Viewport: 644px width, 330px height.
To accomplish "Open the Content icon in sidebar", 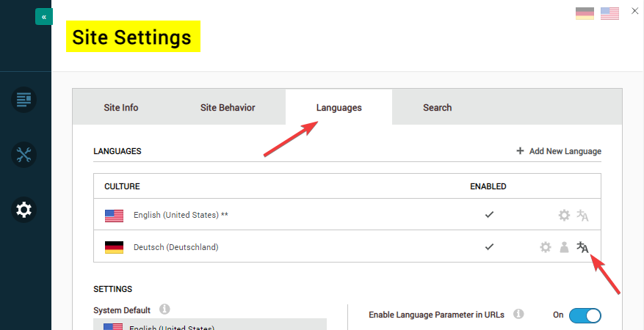I will (23, 100).
